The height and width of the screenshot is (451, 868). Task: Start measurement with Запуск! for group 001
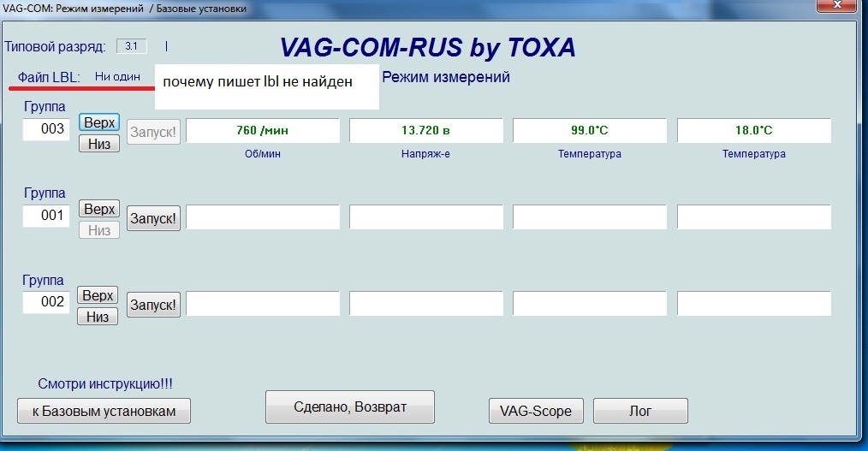click(153, 218)
